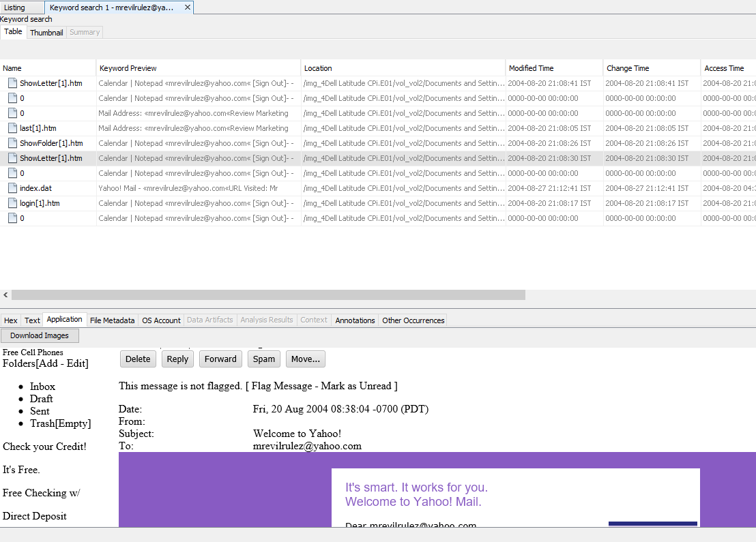Sort by the Keyword Preview column header
This screenshot has width=756, height=542.
click(198, 68)
